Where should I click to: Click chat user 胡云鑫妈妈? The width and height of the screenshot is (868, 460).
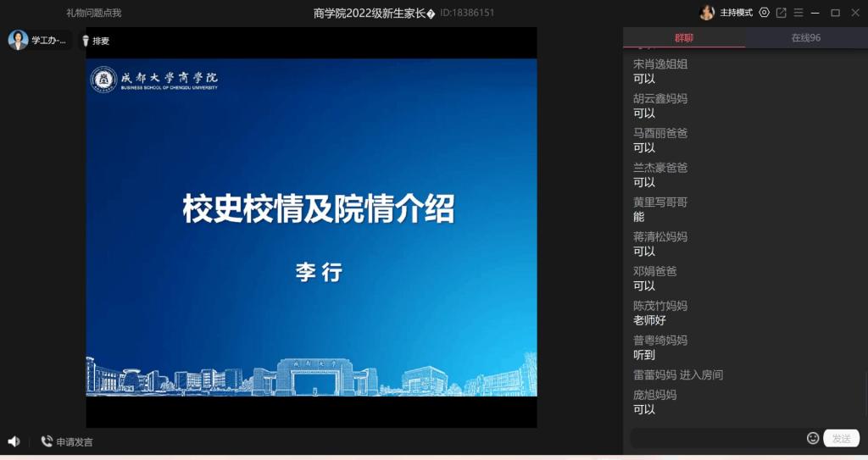[660, 98]
